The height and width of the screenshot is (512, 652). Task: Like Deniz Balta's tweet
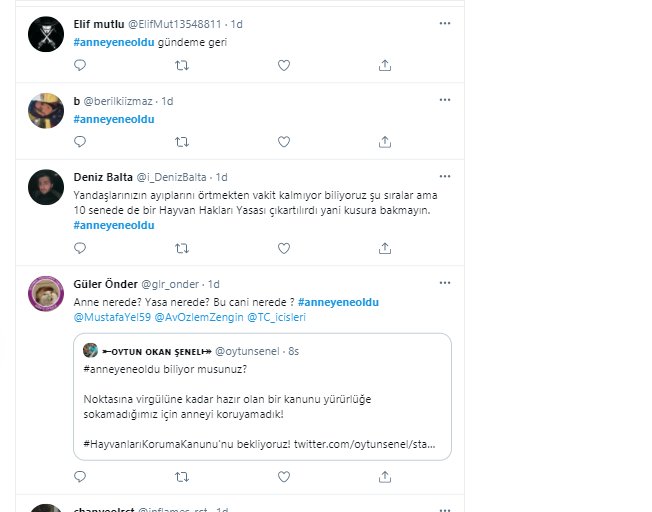pyautogui.click(x=284, y=248)
